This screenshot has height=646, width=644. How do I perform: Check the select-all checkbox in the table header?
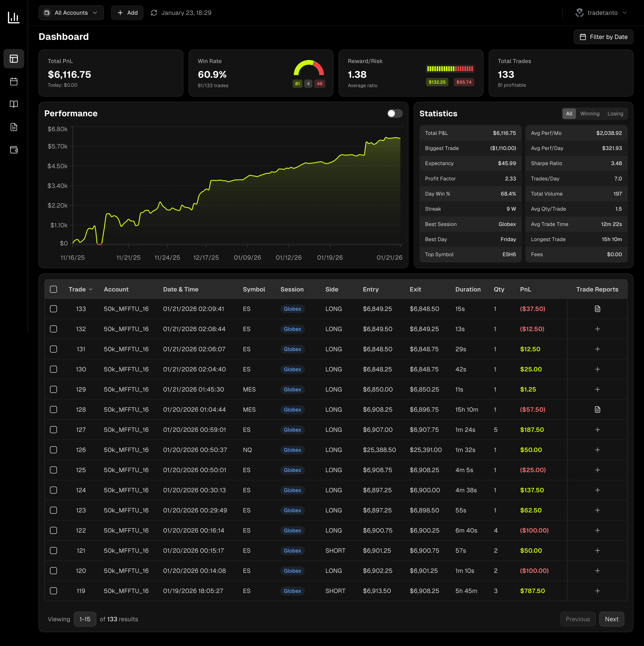click(x=53, y=289)
